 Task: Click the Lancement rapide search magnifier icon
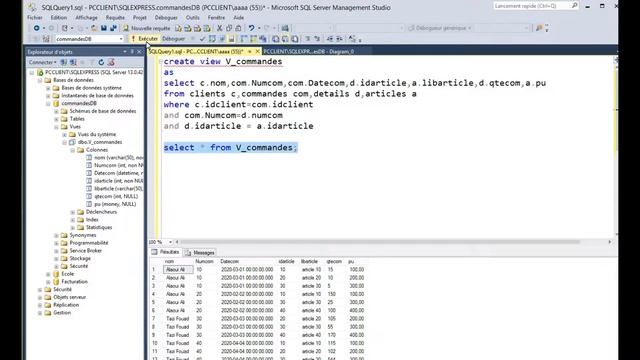(x=574, y=6)
